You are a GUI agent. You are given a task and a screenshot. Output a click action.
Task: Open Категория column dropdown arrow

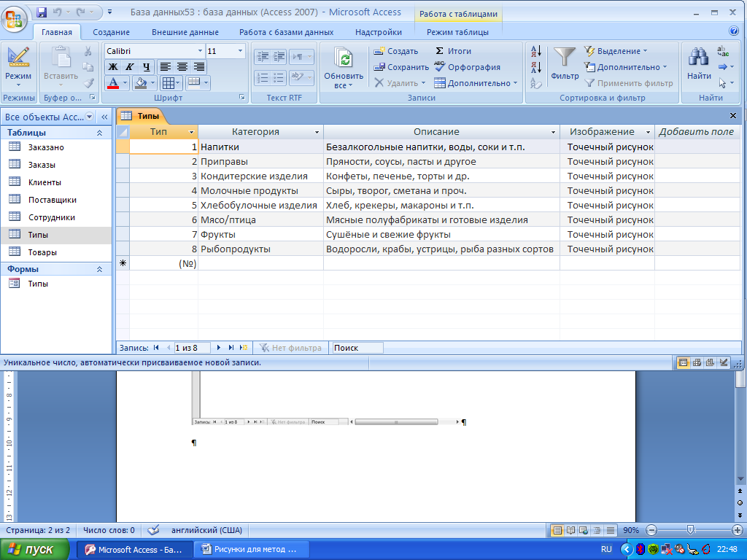coord(317,133)
